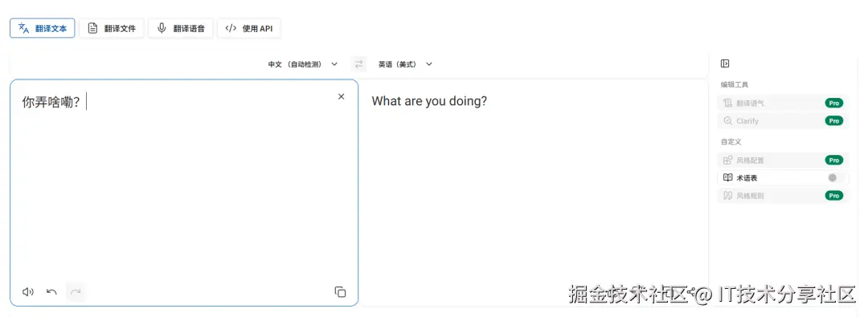Click the 风格规则 icon
The width and height of the screenshot is (868, 317).
(x=727, y=195)
